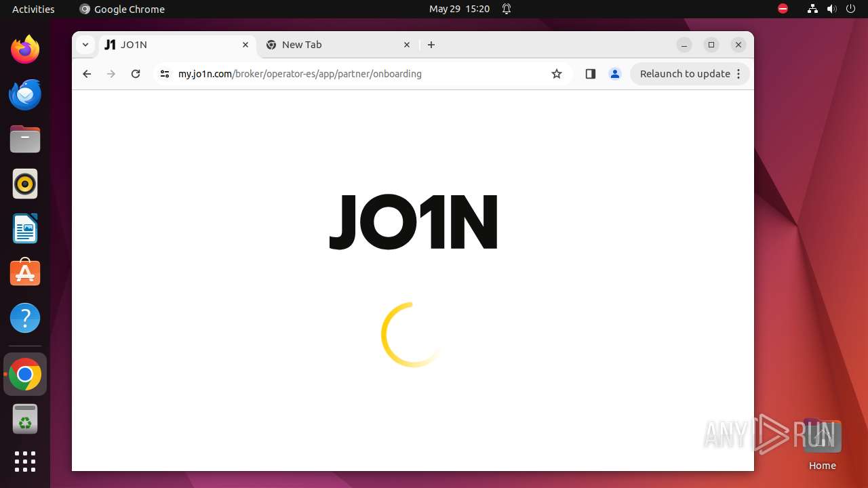Open the Google Chrome app menu in top bar

[122, 9]
